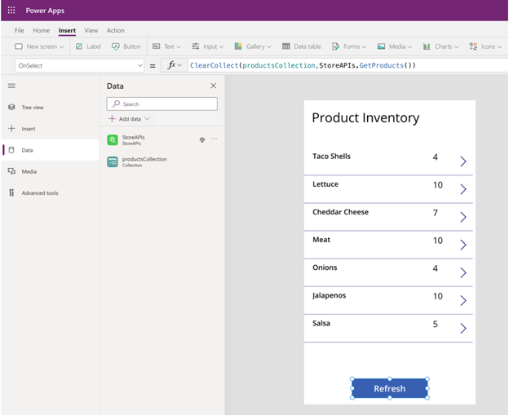The image size is (509, 420).
Task: Open the Icons dropdown
Action: pos(485,46)
